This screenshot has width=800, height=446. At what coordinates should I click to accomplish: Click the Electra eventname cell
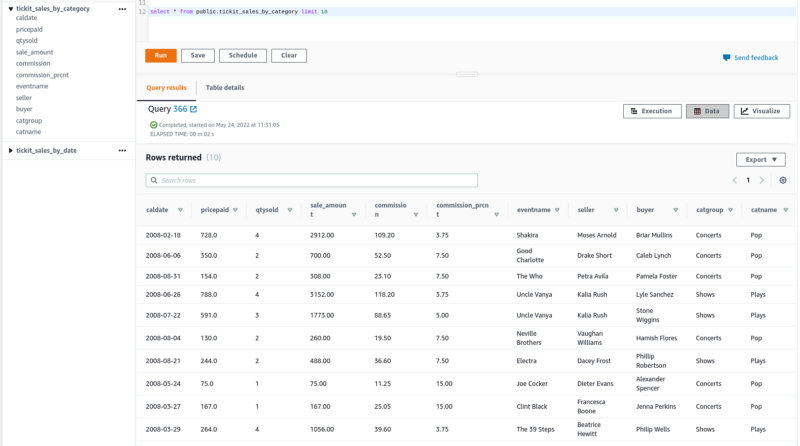(x=526, y=361)
